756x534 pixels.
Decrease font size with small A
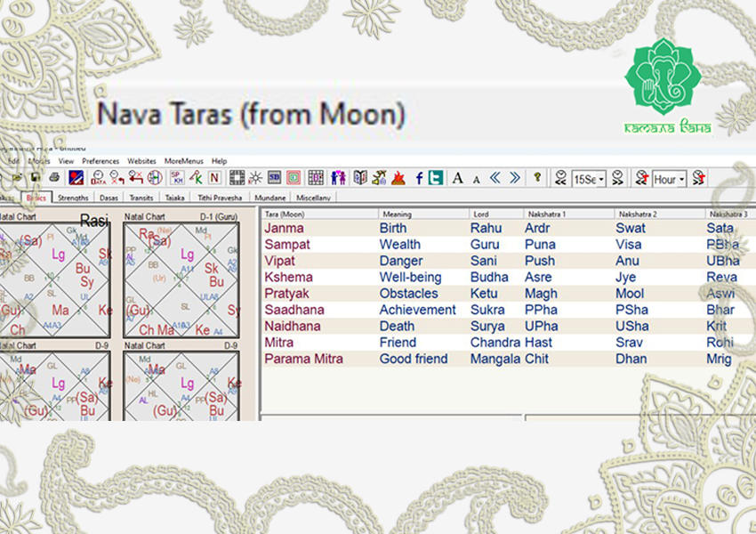pos(476,180)
